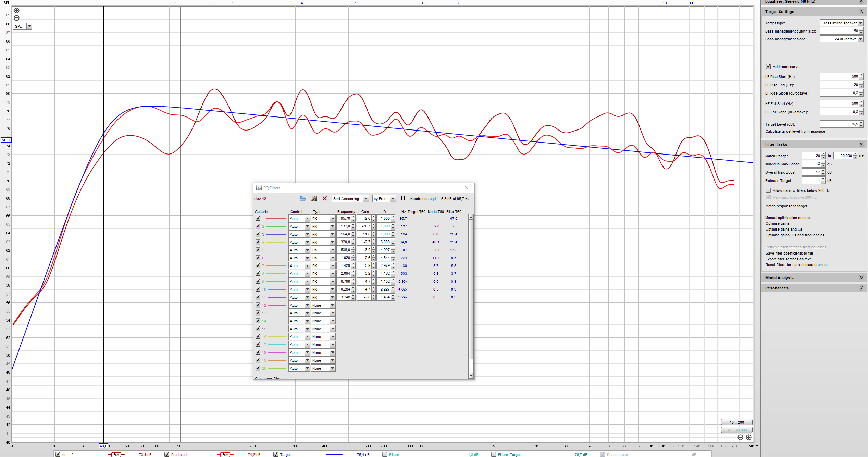The height and width of the screenshot is (457, 868).
Task: Enable Allow narrow filters below 200 Hz
Action: click(x=768, y=190)
